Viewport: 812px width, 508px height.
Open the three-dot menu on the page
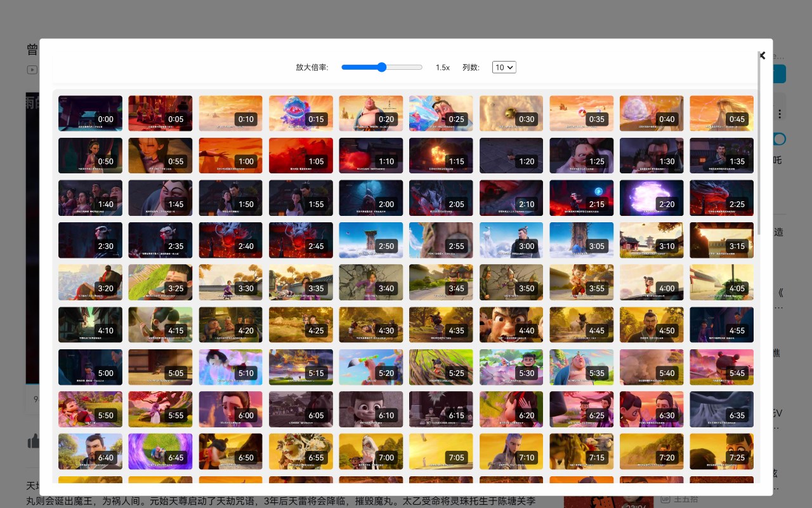tap(780, 114)
